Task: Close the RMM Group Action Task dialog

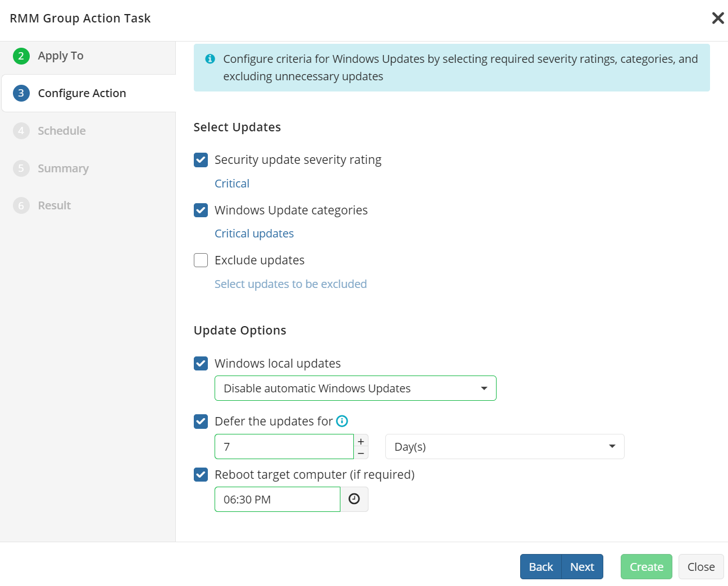Action: pyautogui.click(x=717, y=18)
